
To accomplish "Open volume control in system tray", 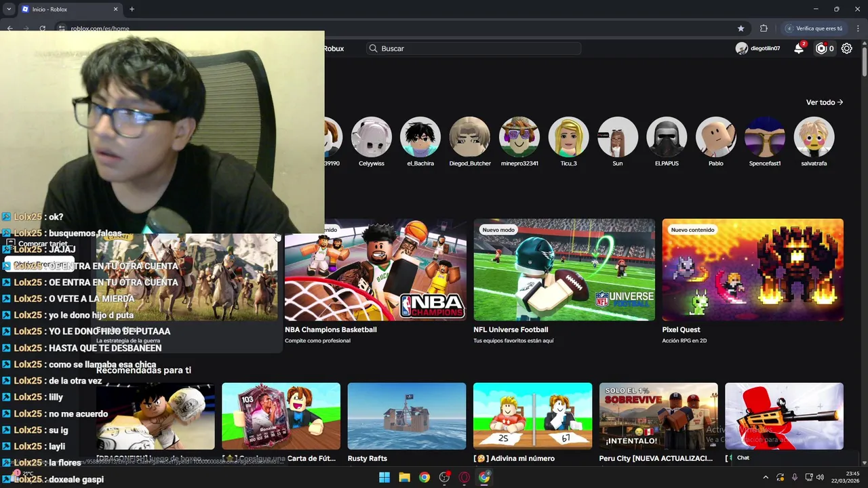I will point(821,477).
